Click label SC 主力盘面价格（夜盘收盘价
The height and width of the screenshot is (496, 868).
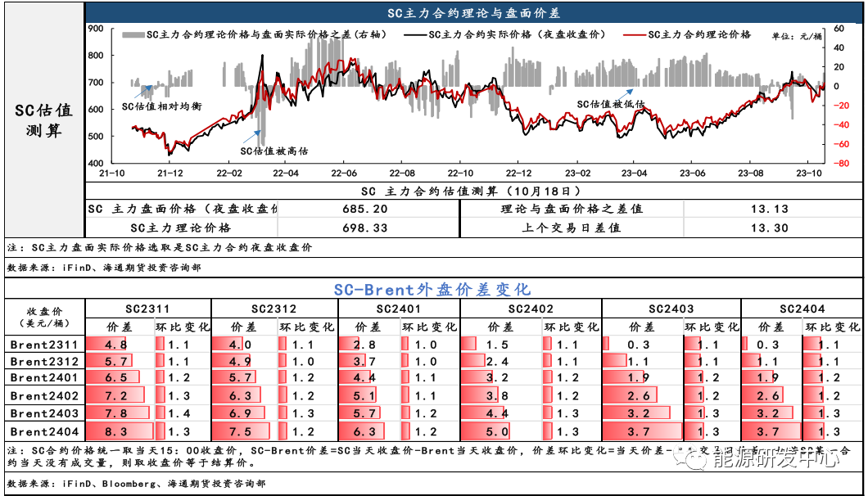[183, 210]
